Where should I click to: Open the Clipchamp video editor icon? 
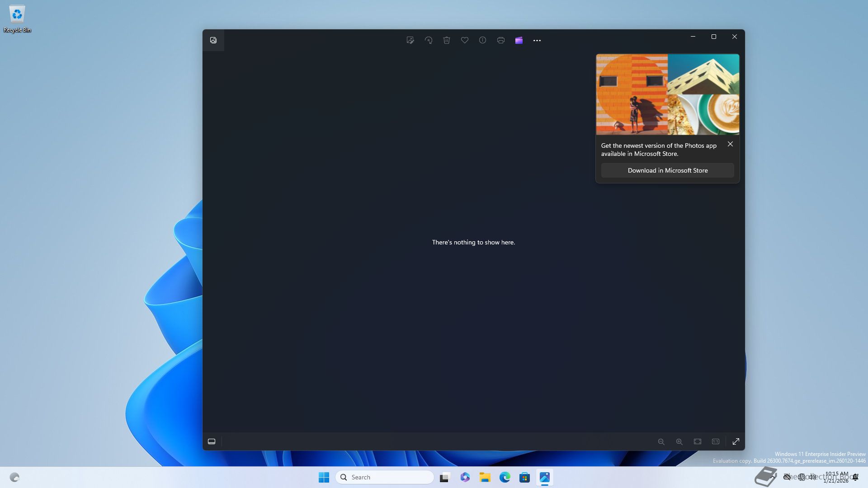[519, 40]
